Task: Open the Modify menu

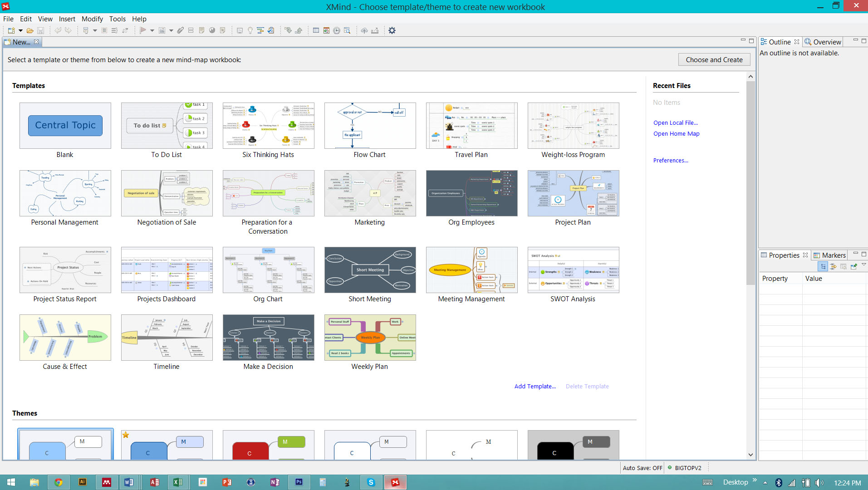Action: [x=92, y=19]
